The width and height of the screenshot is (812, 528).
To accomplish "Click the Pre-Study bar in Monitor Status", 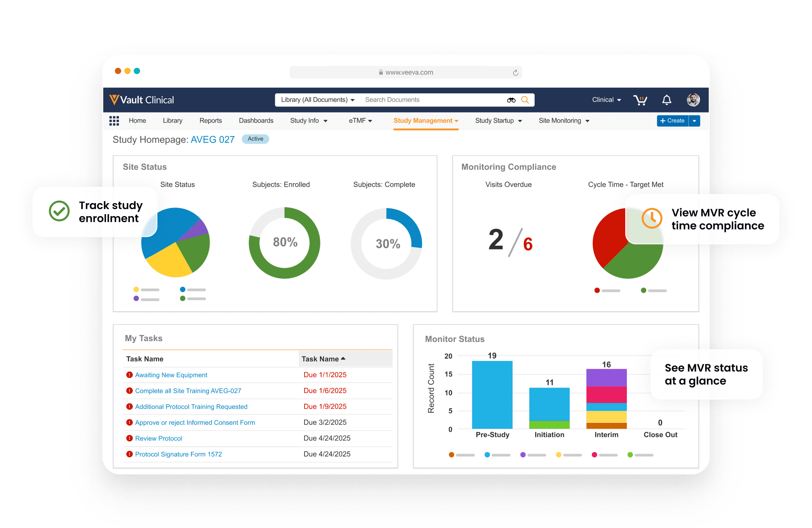I will point(492,395).
